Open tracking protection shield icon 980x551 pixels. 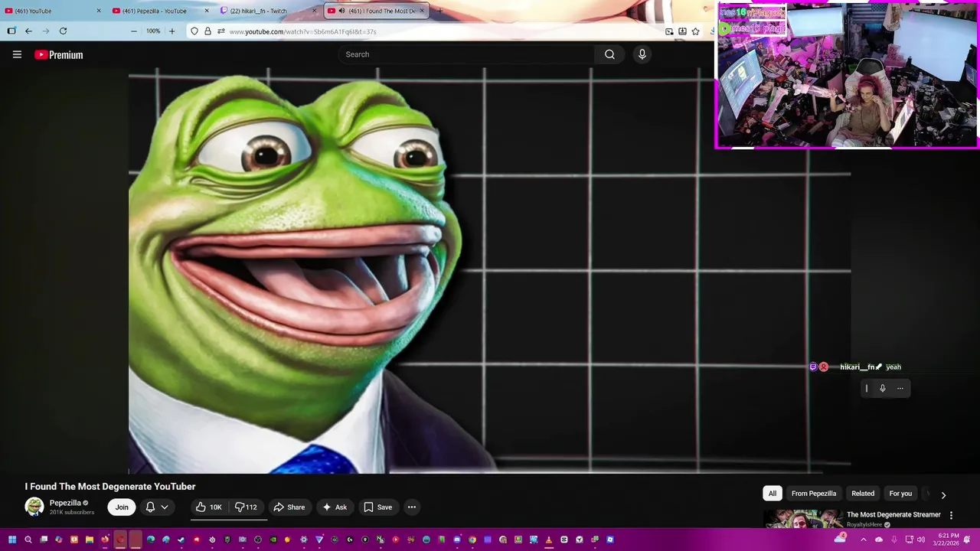194,31
